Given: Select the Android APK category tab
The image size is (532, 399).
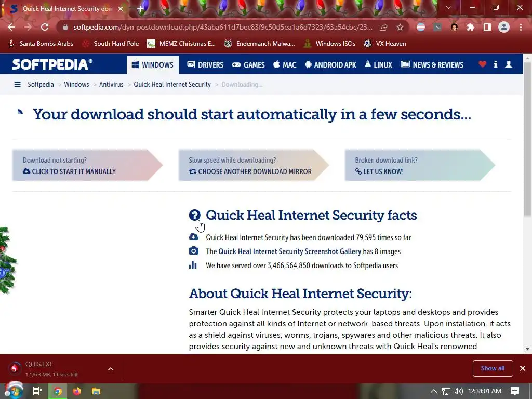Looking at the screenshot, I should point(330,65).
